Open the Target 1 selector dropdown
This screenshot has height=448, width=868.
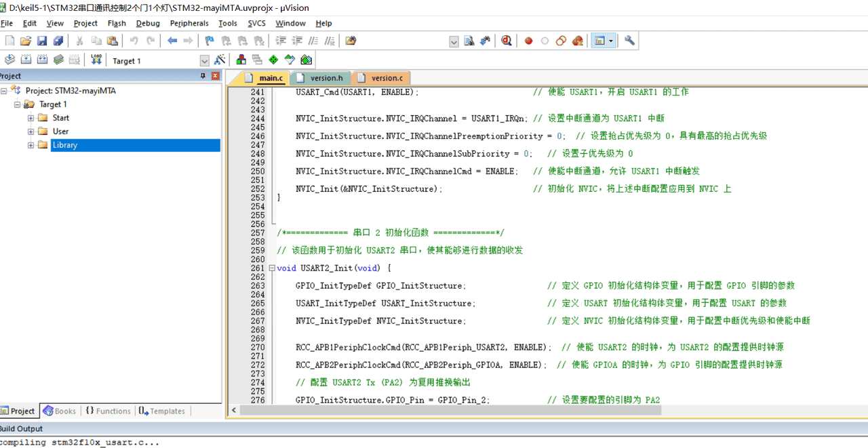(205, 60)
